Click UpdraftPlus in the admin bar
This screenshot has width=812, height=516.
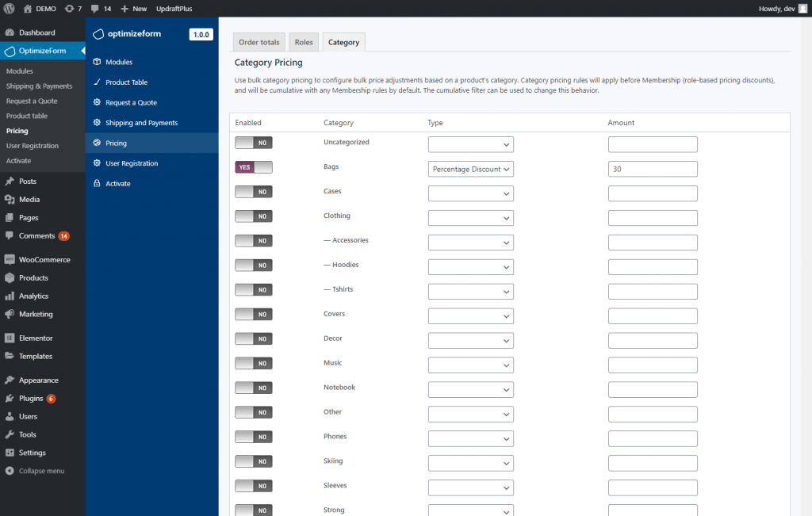[174, 8]
